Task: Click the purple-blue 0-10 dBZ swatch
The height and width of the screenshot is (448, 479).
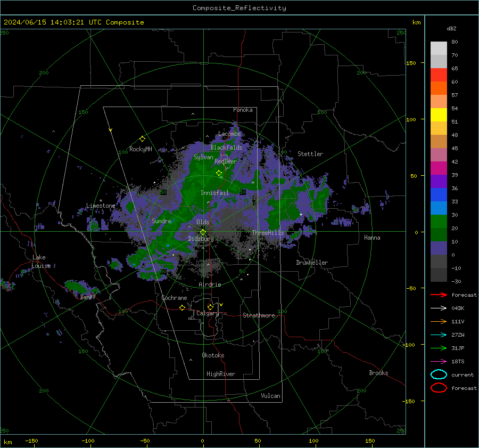Action: tap(439, 248)
